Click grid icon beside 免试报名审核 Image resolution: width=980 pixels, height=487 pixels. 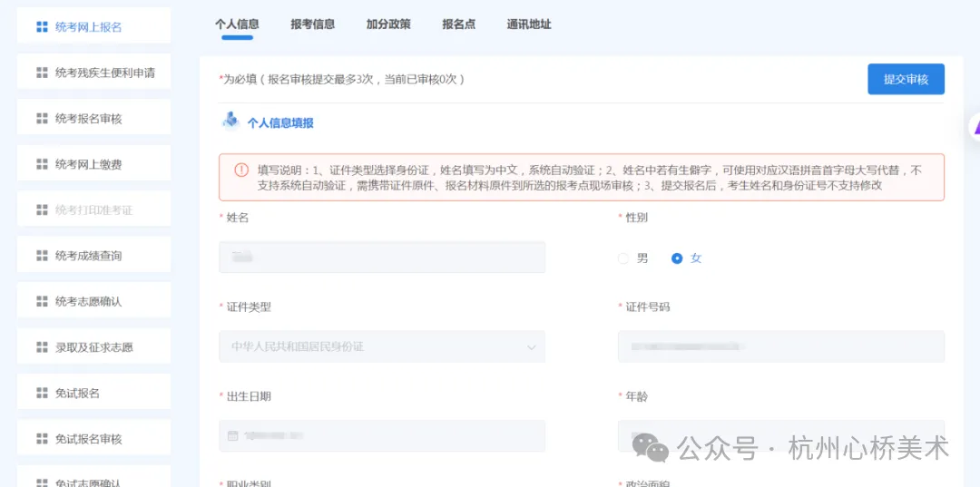pos(42,439)
